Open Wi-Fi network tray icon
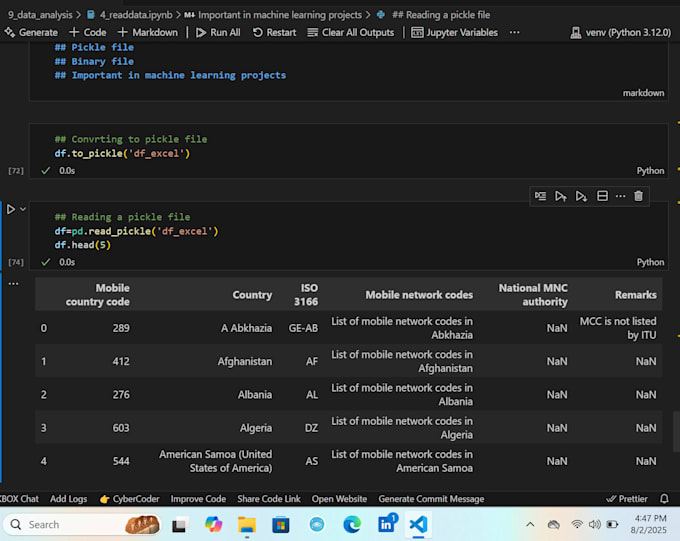Image resolution: width=680 pixels, height=541 pixels. [x=576, y=525]
